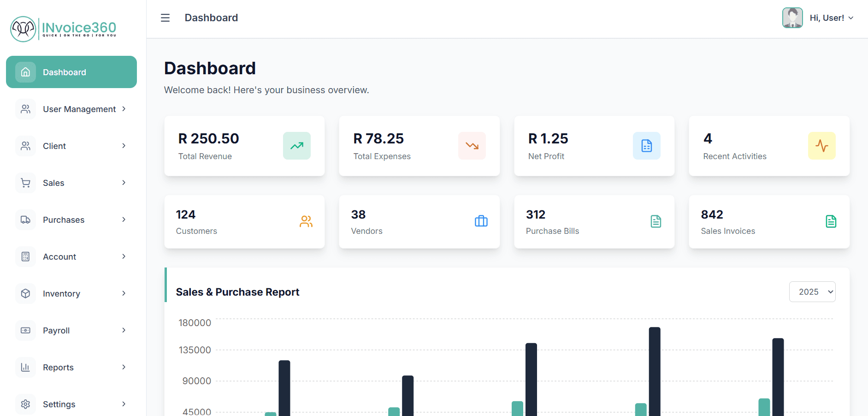Click the Dashboard home icon in sidebar

coord(25,72)
